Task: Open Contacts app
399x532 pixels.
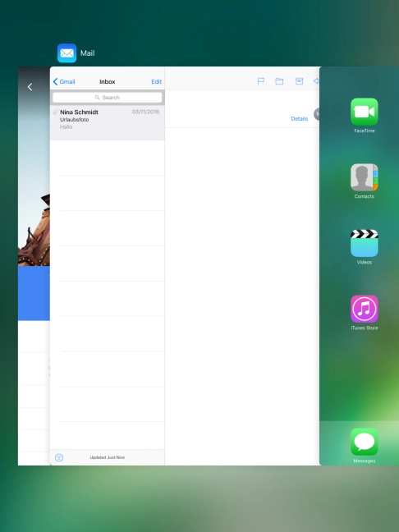Action: 364,177
